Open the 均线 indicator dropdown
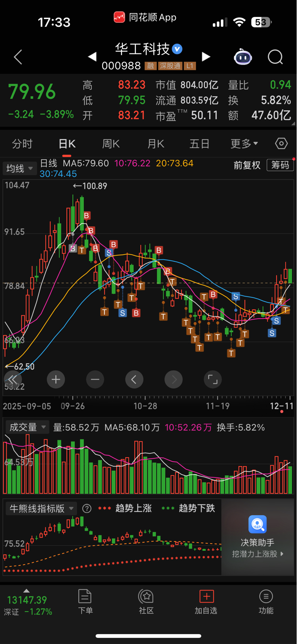This screenshot has width=297, height=644. tap(20, 169)
